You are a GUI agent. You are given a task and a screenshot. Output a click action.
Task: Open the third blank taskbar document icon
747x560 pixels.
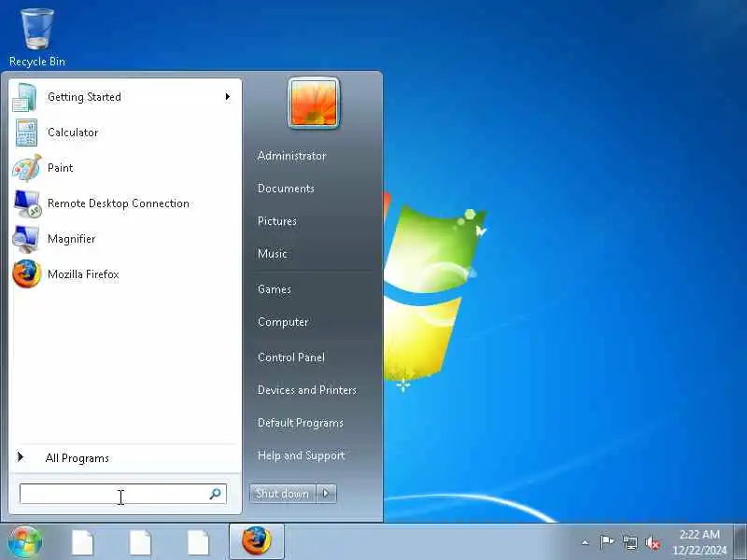(x=198, y=543)
